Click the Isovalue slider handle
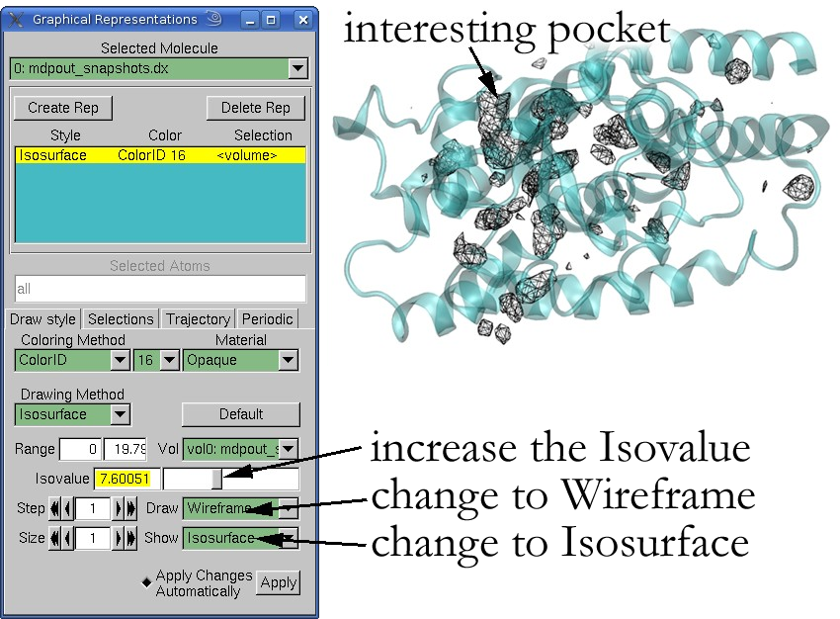 (x=216, y=480)
